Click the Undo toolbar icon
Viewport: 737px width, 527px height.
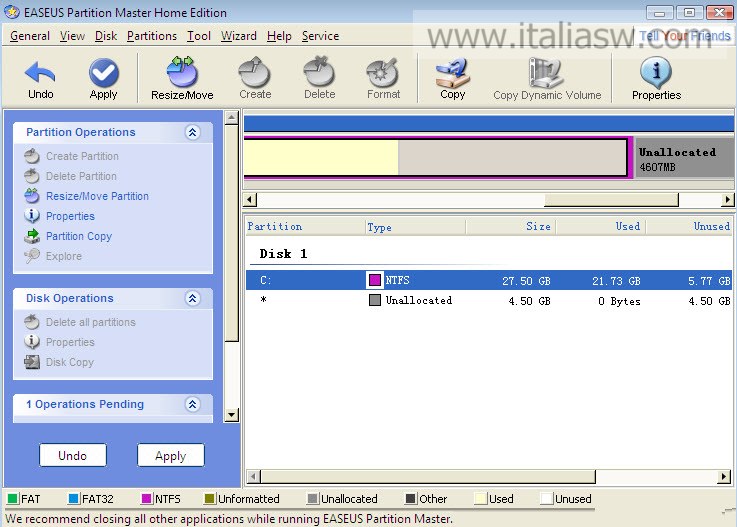(40, 78)
